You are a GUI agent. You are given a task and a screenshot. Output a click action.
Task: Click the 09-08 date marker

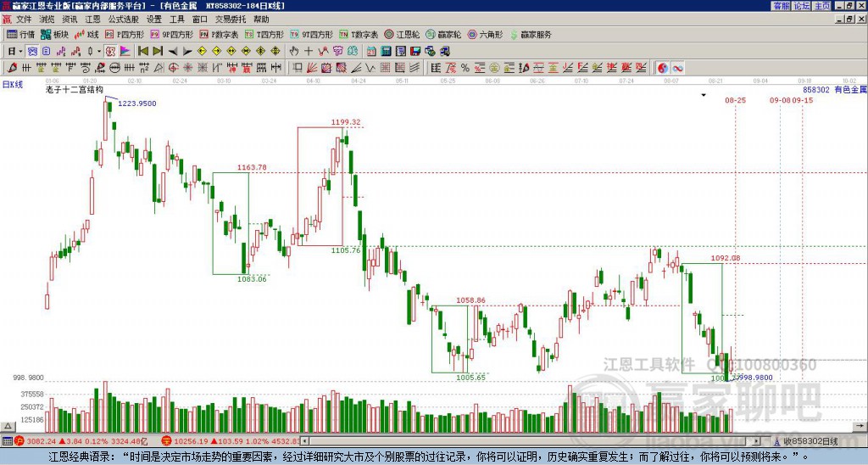pyautogui.click(x=780, y=100)
